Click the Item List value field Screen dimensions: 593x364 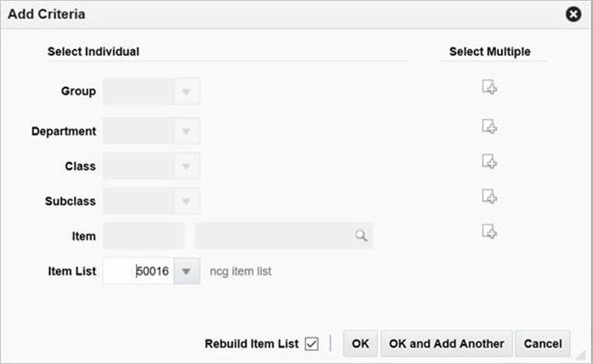click(138, 272)
